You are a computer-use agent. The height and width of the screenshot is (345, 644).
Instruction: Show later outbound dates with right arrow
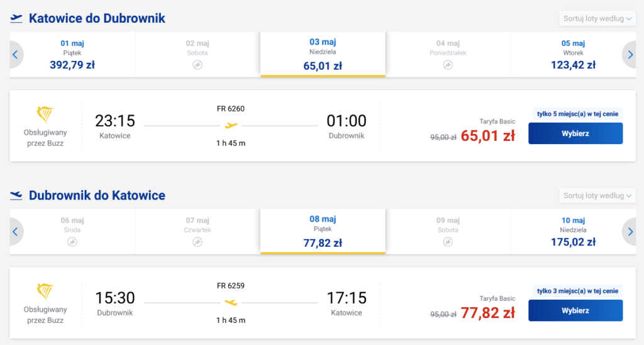(630, 55)
